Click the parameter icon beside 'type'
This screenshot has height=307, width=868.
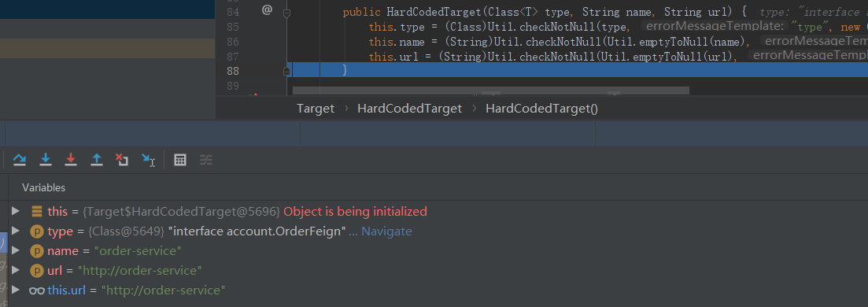(36, 231)
